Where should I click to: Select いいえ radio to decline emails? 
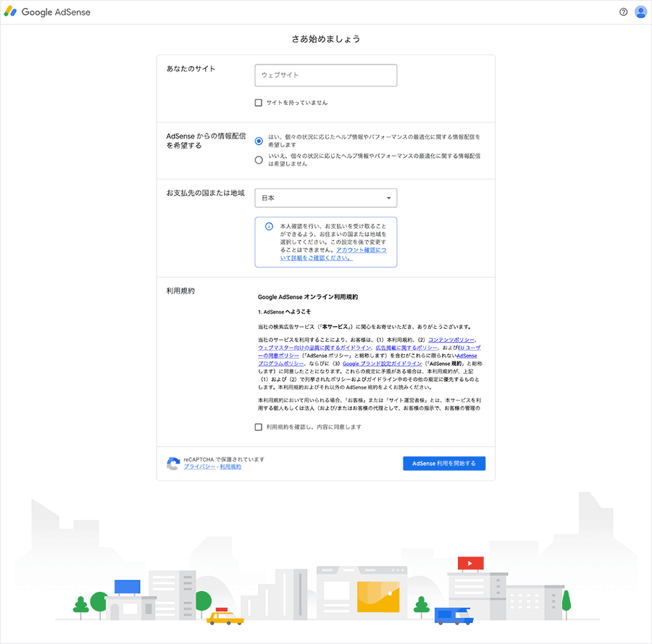click(x=259, y=159)
